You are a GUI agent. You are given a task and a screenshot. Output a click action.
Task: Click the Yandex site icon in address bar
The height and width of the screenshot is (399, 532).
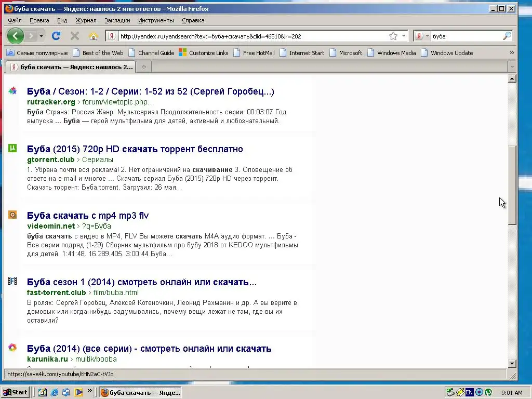pyautogui.click(x=112, y=36)
